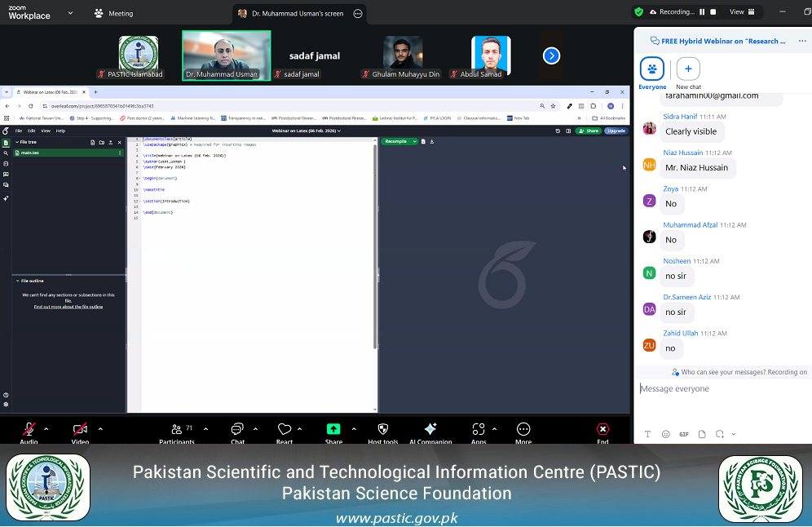The height and width of the screenshot is (527, 812).
Task: Mute the microphone in the Zoom toolbar
Action: click(x=29, y=431)
